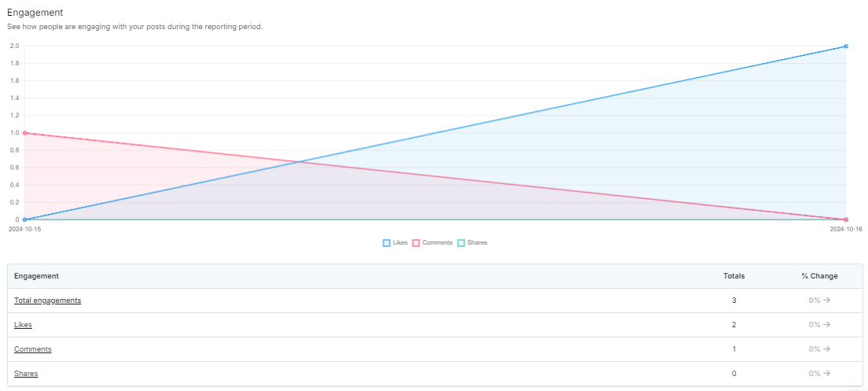
Task: Open the Likes link in the table
Action: [23, 325]
